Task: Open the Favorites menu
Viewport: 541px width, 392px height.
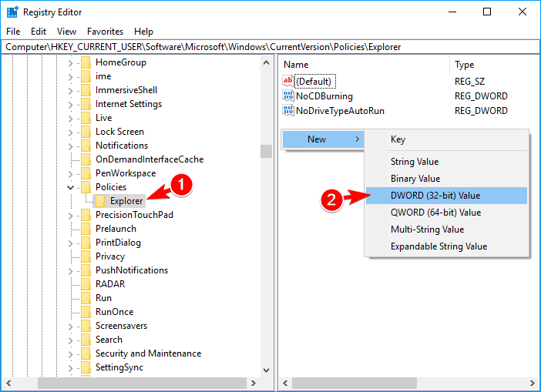Action: (x=106, y=32)
